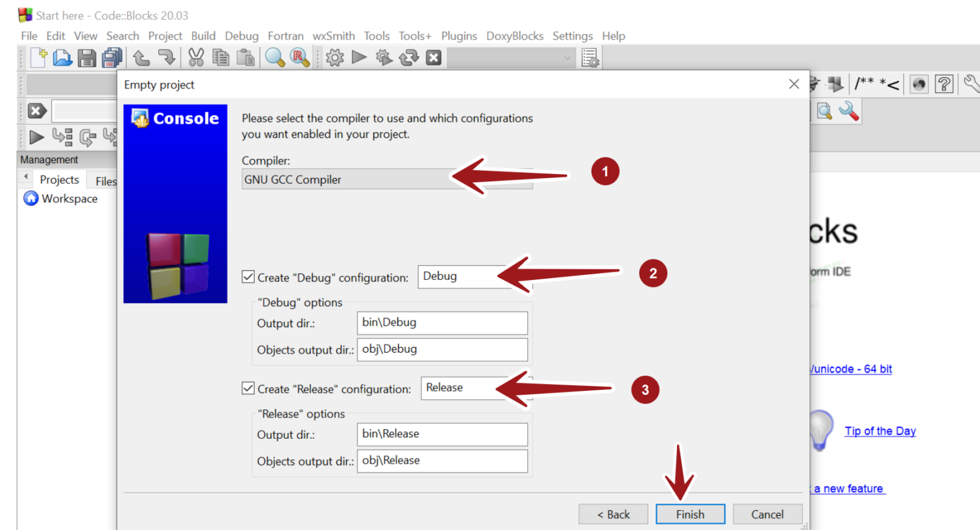Click the Abort build icon
Viewport: 980px width, 530px height.
point(434,58)
